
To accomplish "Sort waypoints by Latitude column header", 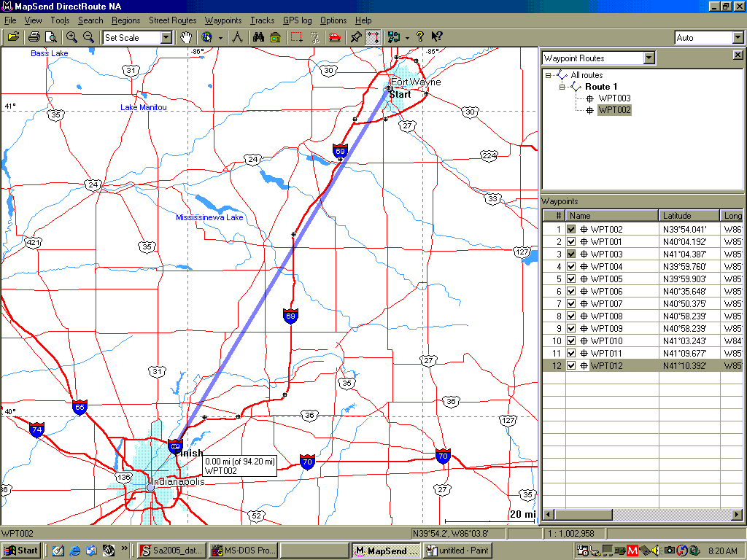I will click(689, 216).
